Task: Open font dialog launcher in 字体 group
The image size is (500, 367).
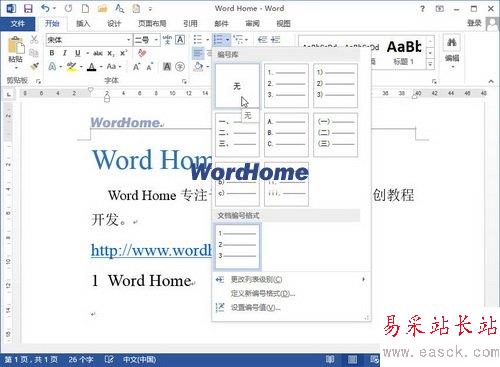Action: pyautogui.click(x=184, y=81)
